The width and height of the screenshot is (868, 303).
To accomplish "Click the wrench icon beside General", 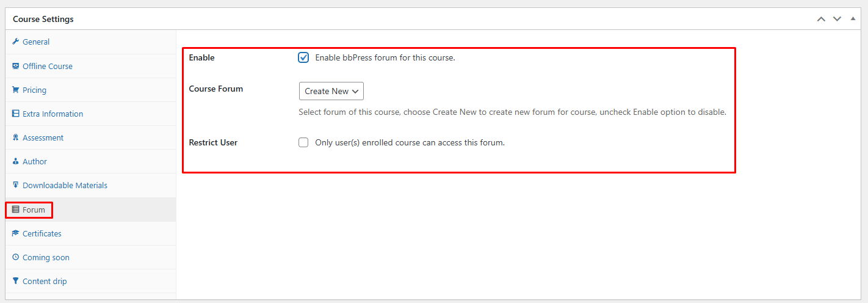I will (x=16, y=42).
